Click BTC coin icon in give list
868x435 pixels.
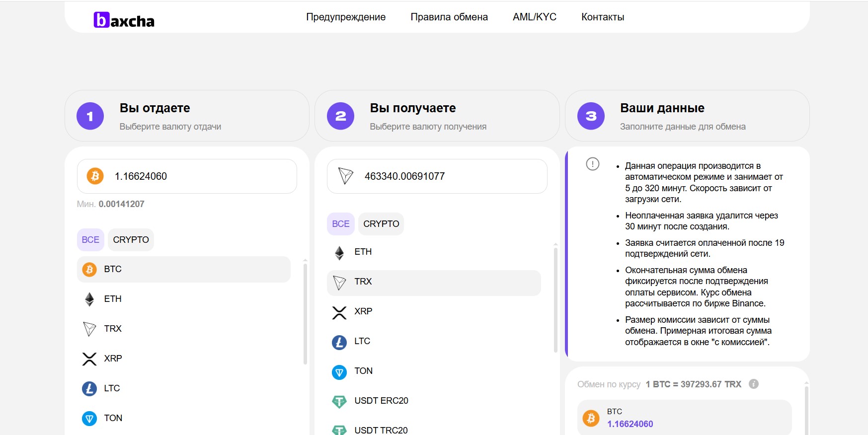(x=89, y=270)
